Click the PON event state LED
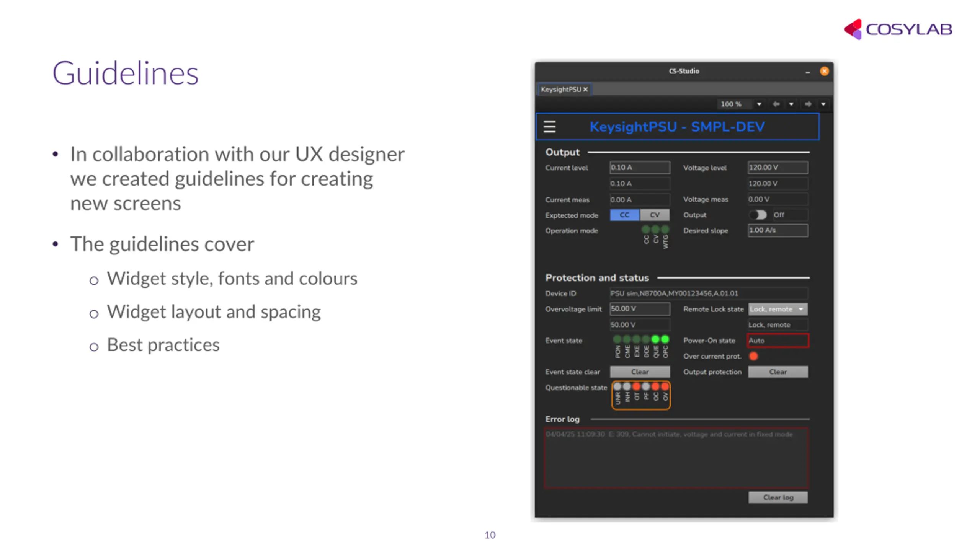This screenshot has width=980, height=551. pos(617,339)
